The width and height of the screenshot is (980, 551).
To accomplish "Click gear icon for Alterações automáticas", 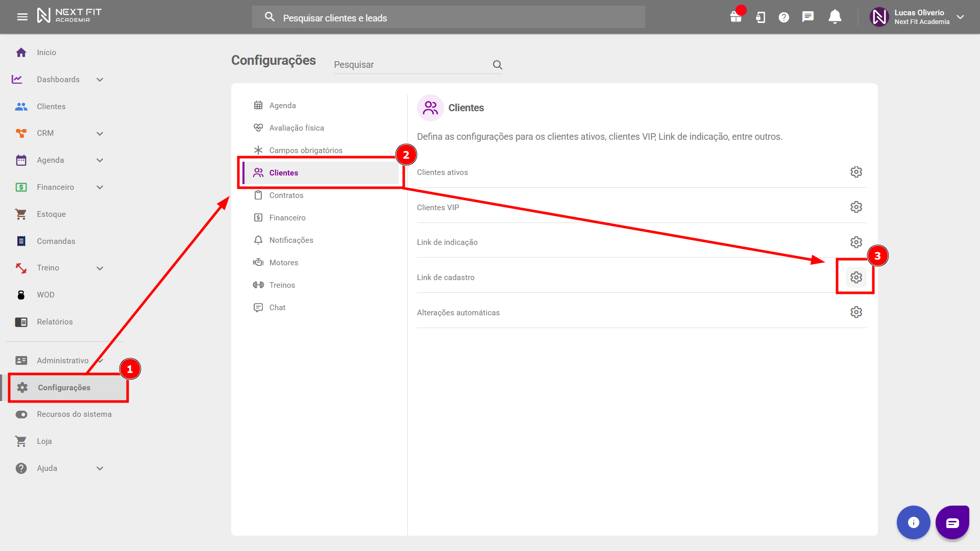I will coord(856,312).
